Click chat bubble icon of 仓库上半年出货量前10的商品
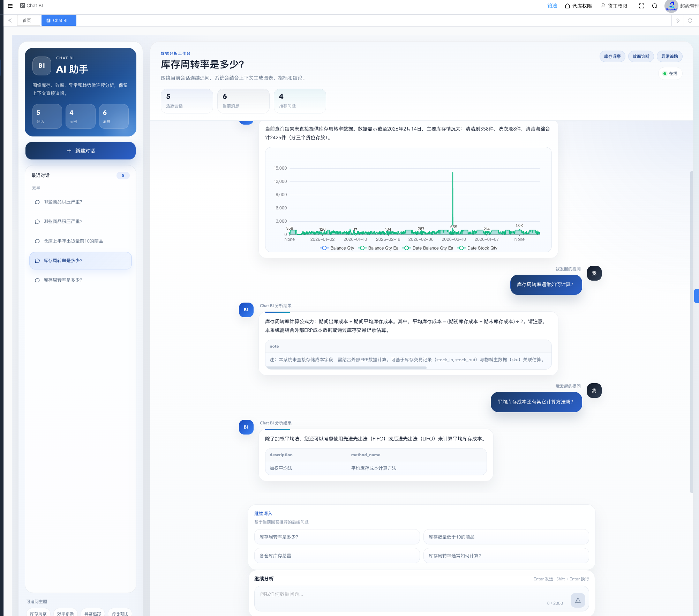Image resolution: width=699 pixels, height=616 pixels. 37,241
